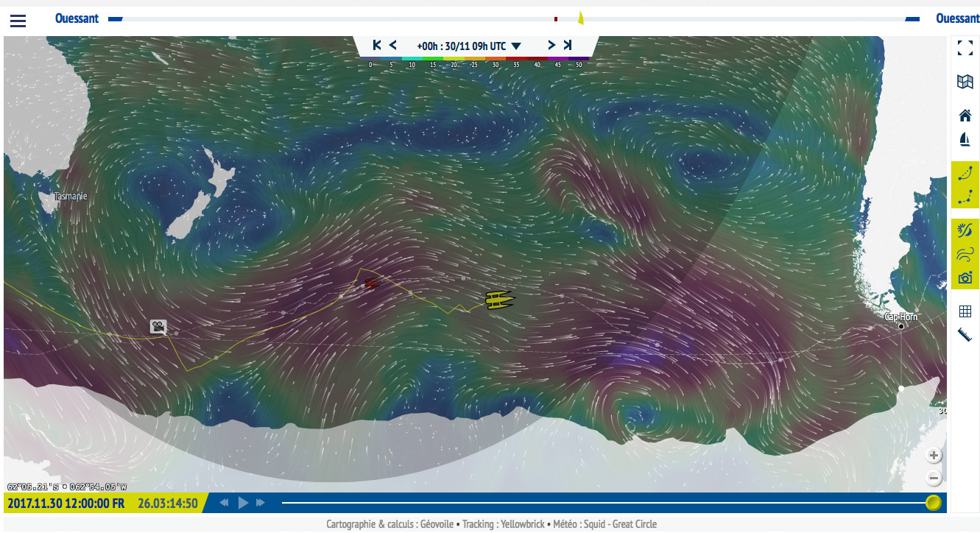
Task: Click the cursor coordinates readout
Action: coord(67,487)
